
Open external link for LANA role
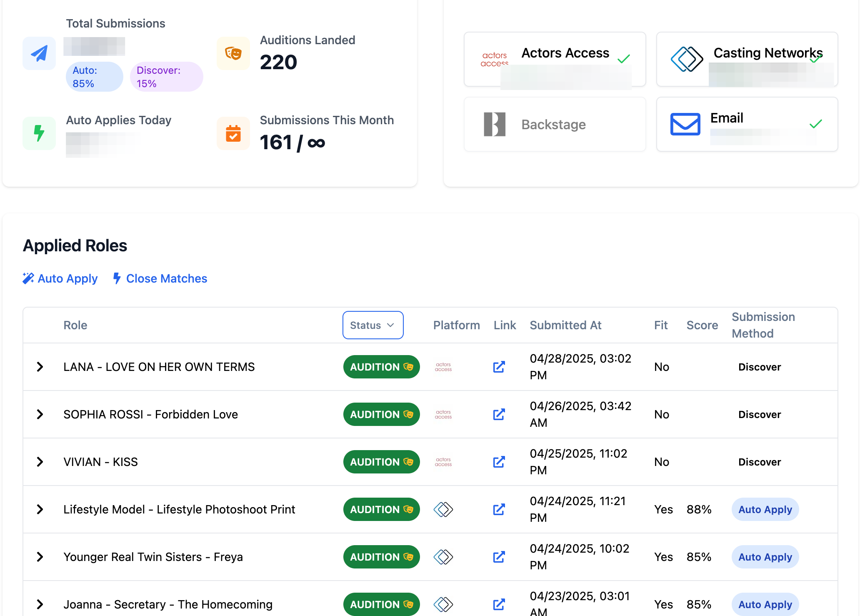[x=499, y=367]
